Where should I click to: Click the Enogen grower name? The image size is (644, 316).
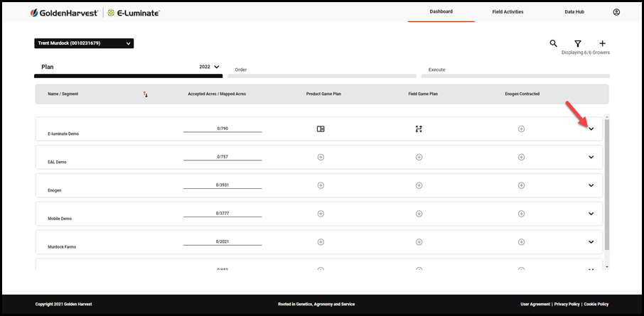click(55, 190)
